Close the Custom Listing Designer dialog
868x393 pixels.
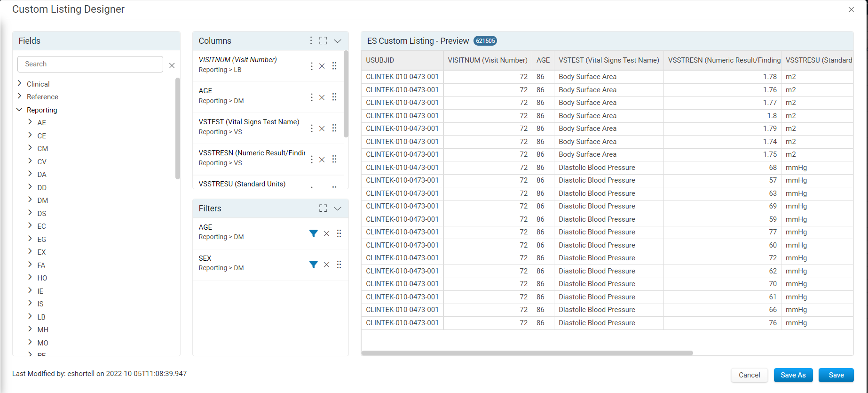pos(851,9)
